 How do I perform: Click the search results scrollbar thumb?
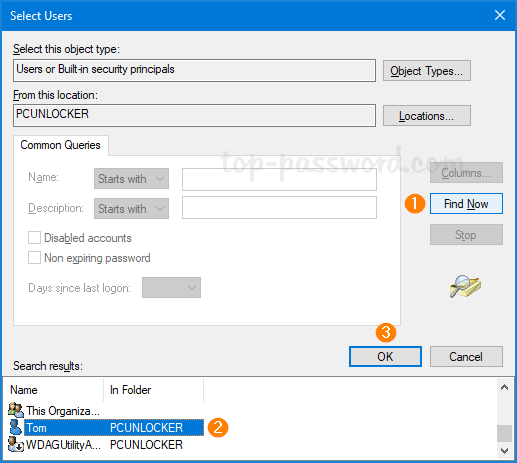coord(504,433)
